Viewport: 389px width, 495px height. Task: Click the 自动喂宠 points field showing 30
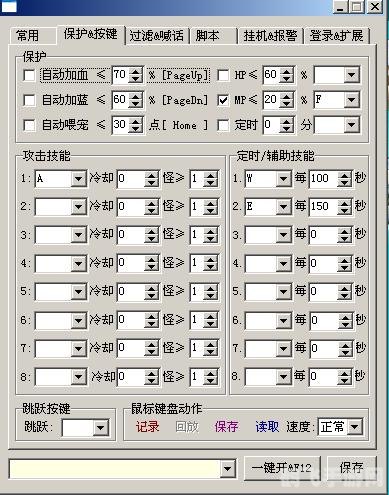pyautogui.click(x=120, y=125)
